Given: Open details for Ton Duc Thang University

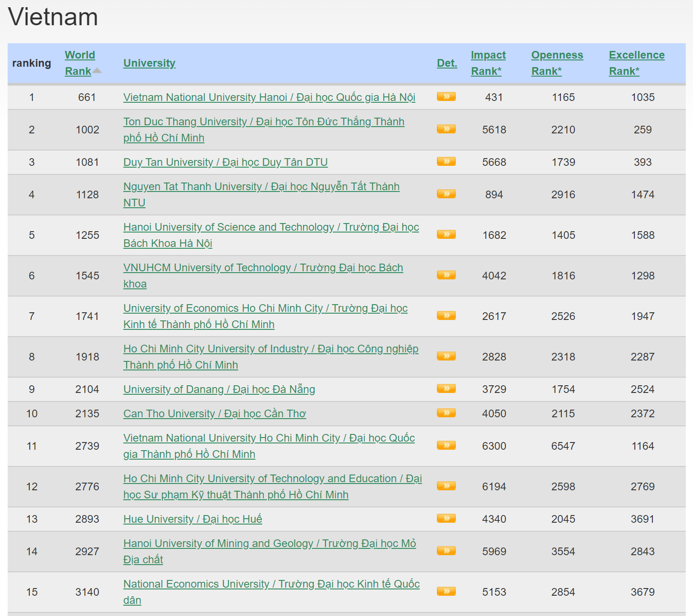Looking at the screenshot, I should point(264,129).
